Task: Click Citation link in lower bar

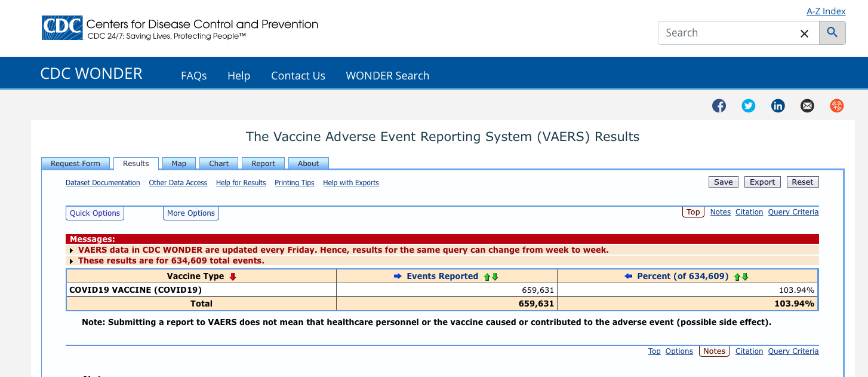Action: click(749, 351)
